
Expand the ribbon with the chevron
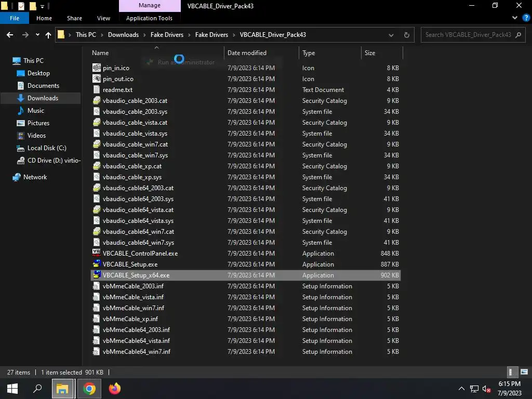pos(515,18)
